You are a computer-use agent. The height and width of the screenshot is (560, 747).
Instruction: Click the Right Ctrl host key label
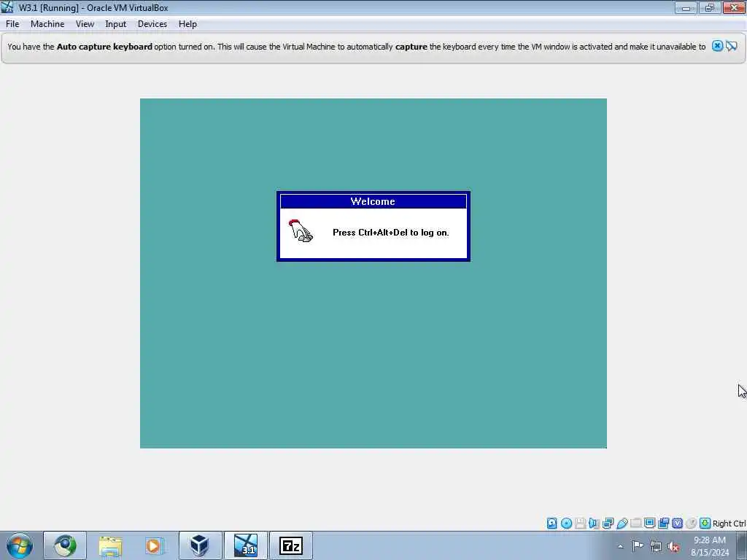(729, 524)
